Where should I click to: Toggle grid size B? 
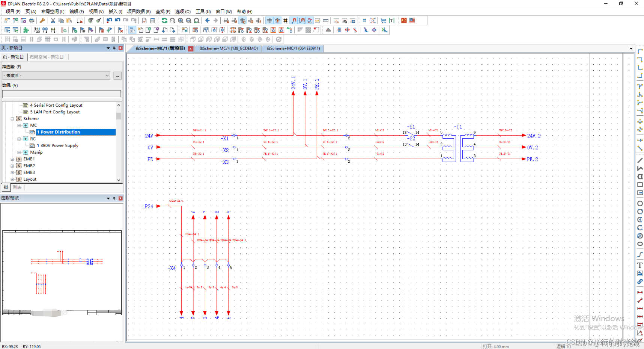(235, 21)
